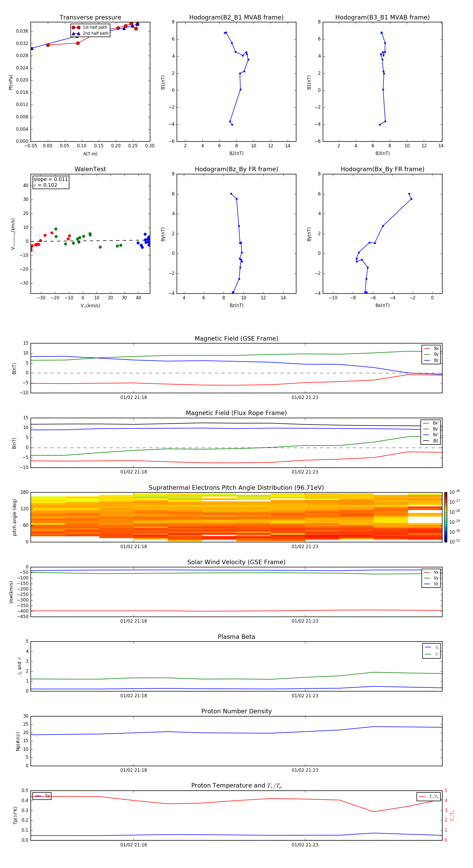Select "Vy" in the solar wind legend
The image size is (473, 868).
[x=431, y=578]
